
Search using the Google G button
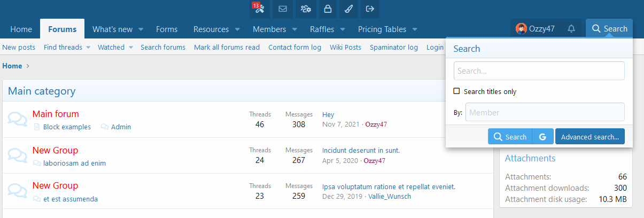click(542, 137)
